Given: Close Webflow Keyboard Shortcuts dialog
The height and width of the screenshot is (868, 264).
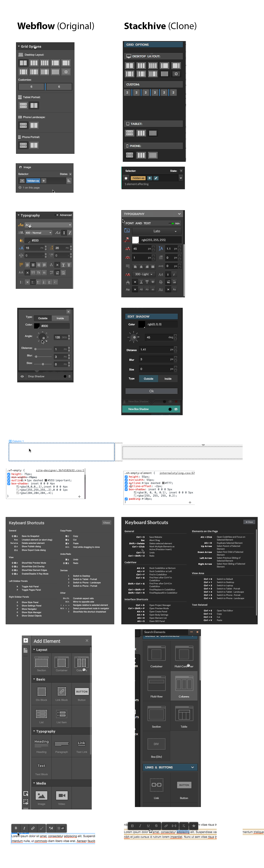Looking at the screenshot, I should click(x=107, y=523).
